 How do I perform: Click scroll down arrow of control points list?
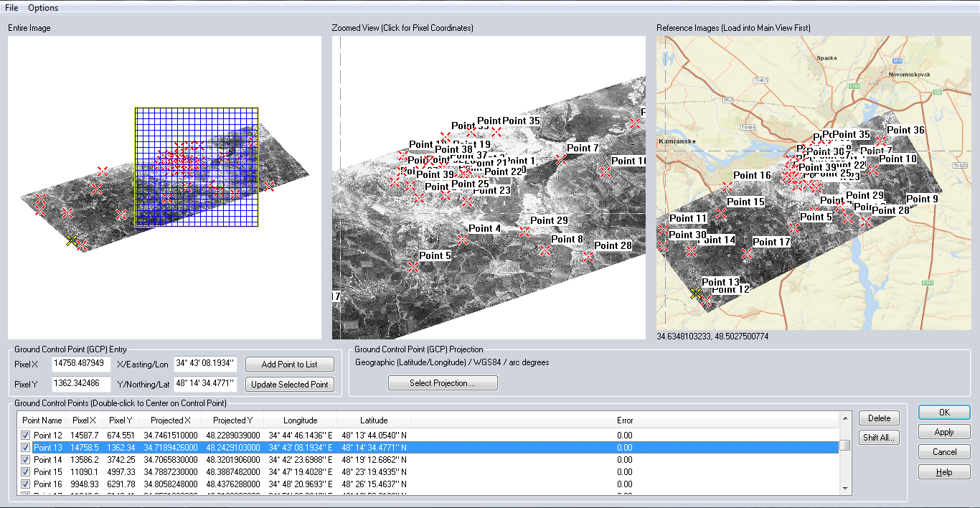(x=845, y=488)
